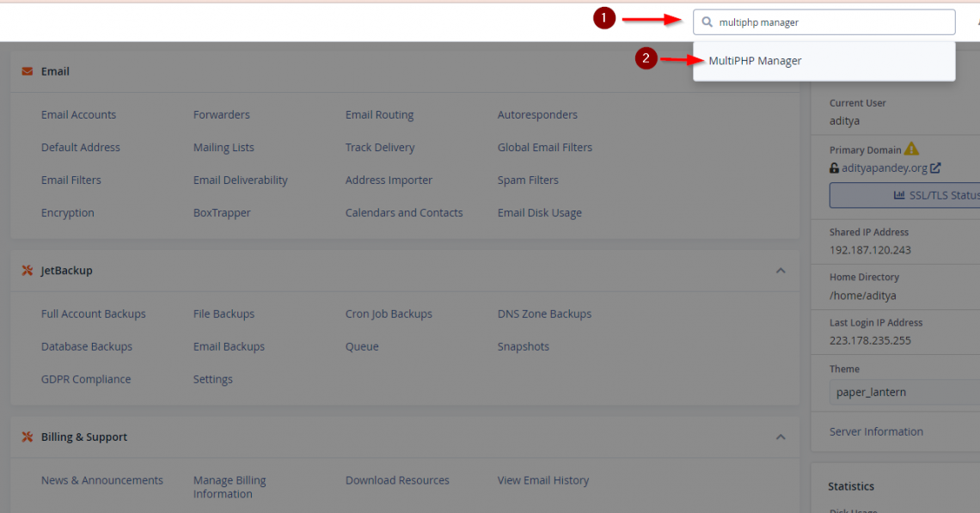This screenshot has width=980, height=513.
Task: Collapse the JetBackup section
Action: point(781,270)
